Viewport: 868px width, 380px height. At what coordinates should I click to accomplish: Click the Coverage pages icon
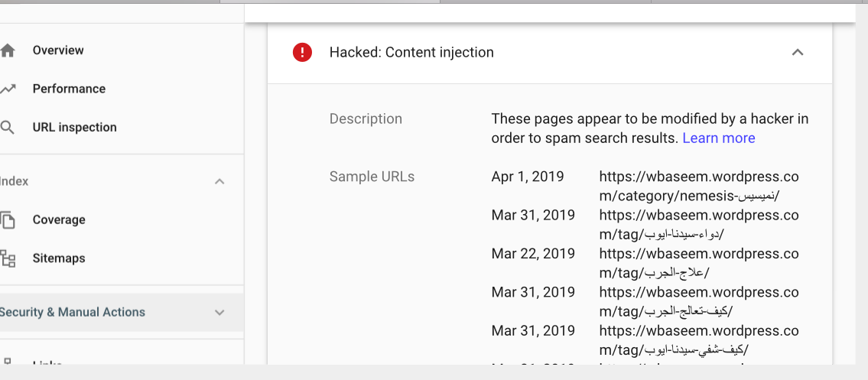coord(8,219)
